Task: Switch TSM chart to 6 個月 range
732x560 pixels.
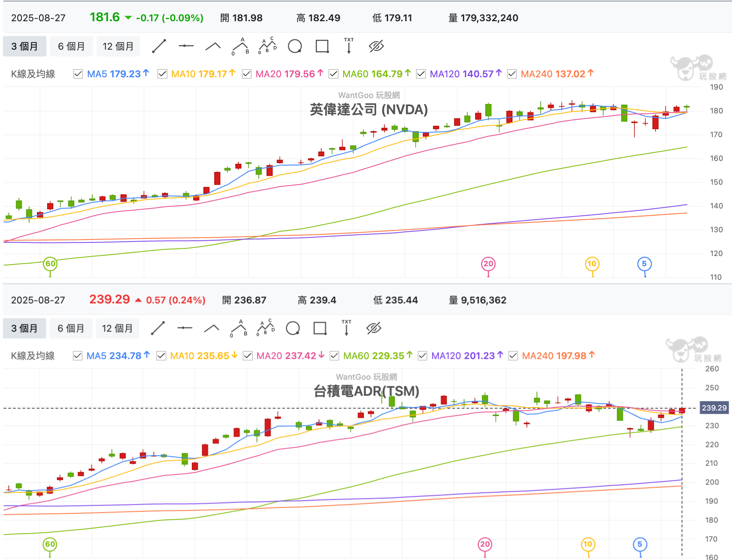Action: (x=71, y=328)
